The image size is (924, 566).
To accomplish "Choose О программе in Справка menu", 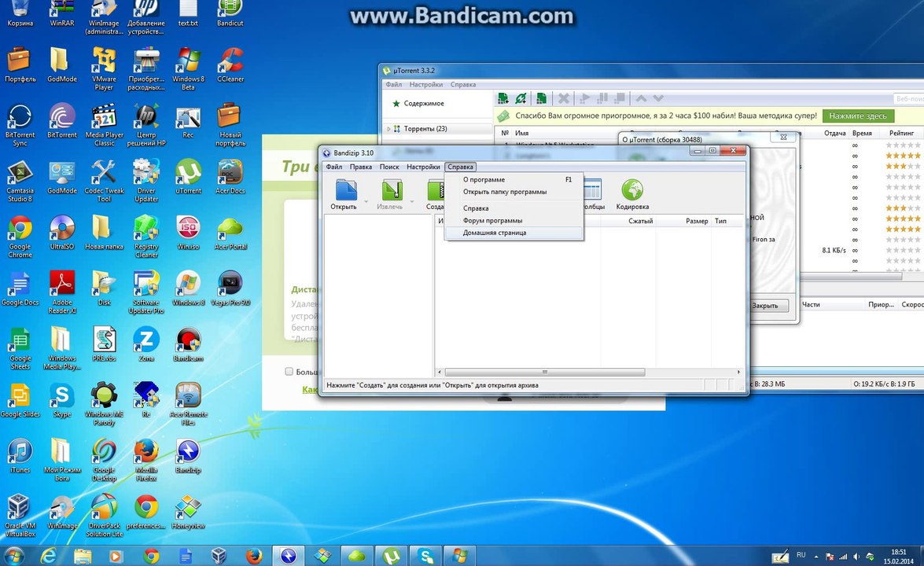I will tap(514, 180).
